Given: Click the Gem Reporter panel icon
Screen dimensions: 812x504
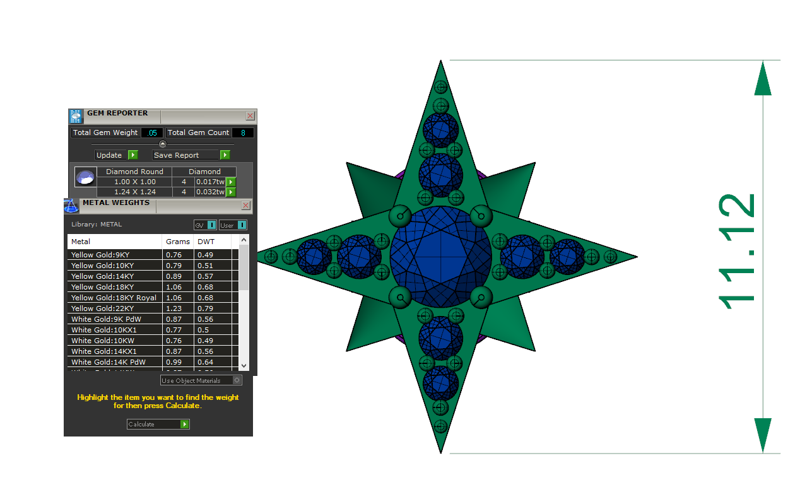Looking at the screenshot, I should [x=76, y=116].
